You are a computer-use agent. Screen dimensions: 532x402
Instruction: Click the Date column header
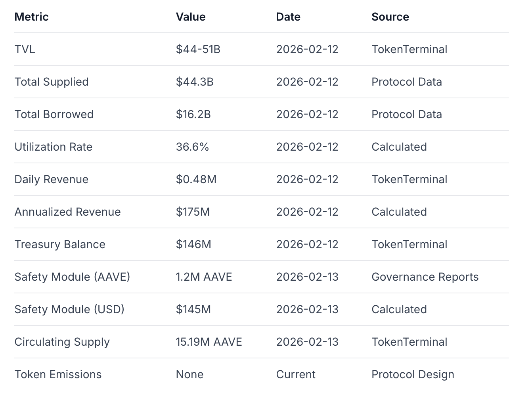point(288,17)
